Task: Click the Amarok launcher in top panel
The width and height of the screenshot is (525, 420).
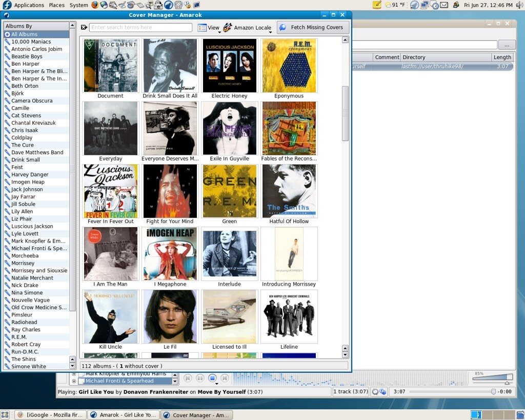Action: 169,5
